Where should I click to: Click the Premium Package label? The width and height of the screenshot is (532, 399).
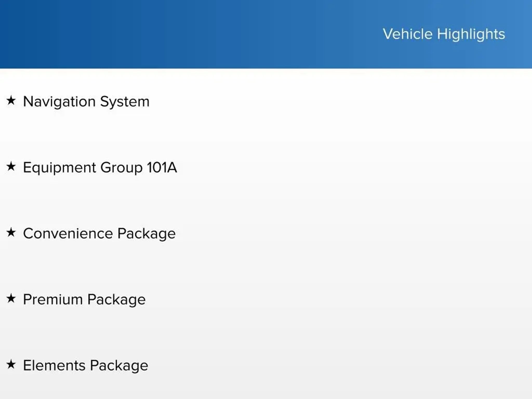point(84,300)
